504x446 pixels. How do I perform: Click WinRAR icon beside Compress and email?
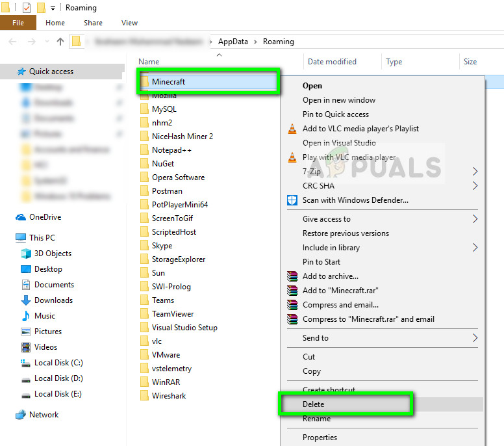tap(292, 305)
